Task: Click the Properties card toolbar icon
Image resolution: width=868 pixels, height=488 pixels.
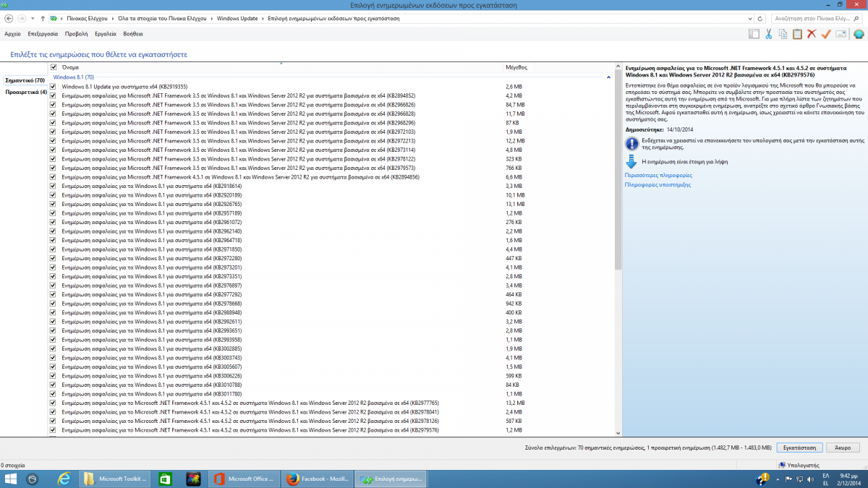Action: [841, 34]
